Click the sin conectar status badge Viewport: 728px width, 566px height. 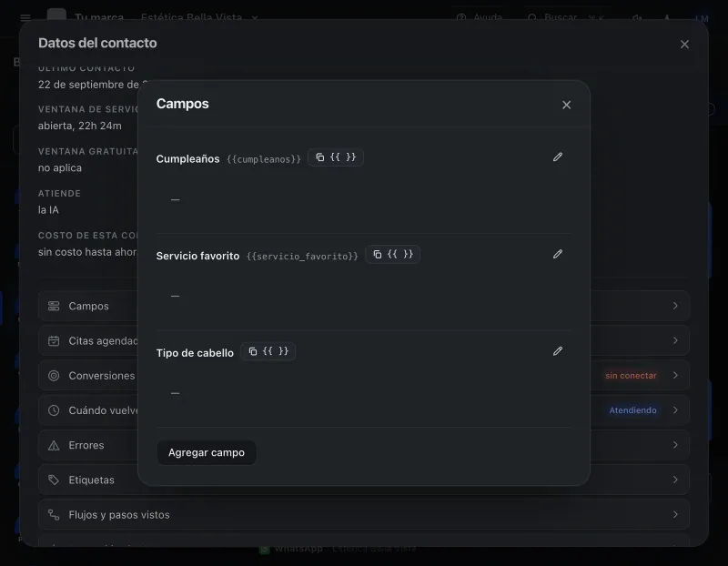point(631,376)
